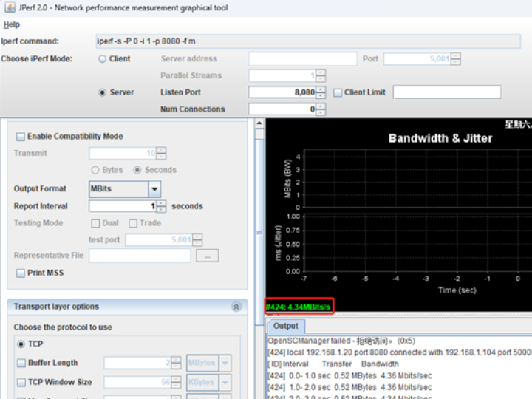Screen dimensions: 532x399
Task: Click the JPerf application icon in title bar
Action: coord(10,7)
